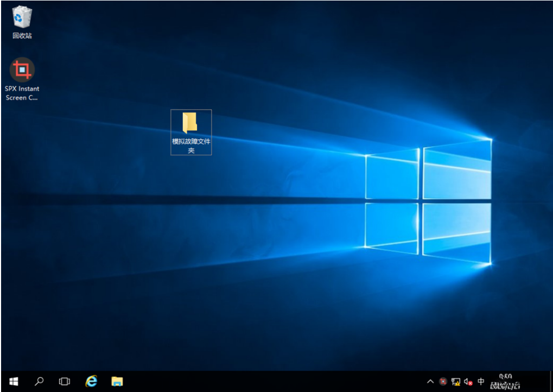The height and width of the screenshot is (392, 553).
Task: Click the SPX Instant Screen C... label
Action: [22, 93]
